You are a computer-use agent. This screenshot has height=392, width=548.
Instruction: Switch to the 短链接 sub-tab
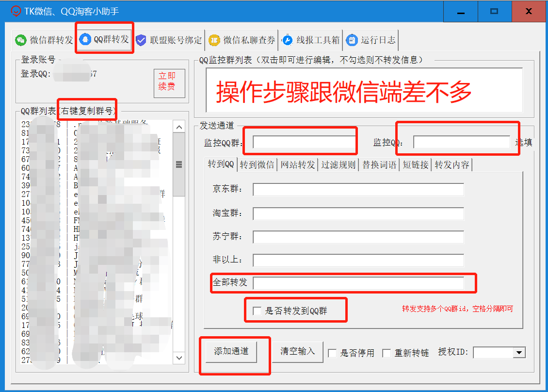(x=416, y=164)
